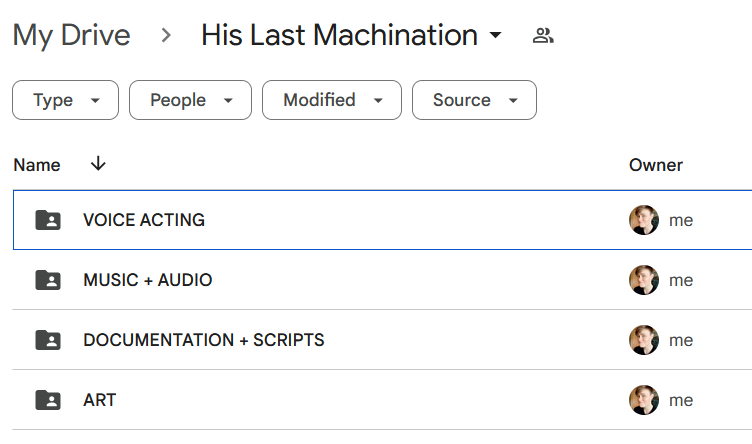Click the shared people icon beside folder title
The height and width of the screenshot is (444, 752).
pos(543,35)
